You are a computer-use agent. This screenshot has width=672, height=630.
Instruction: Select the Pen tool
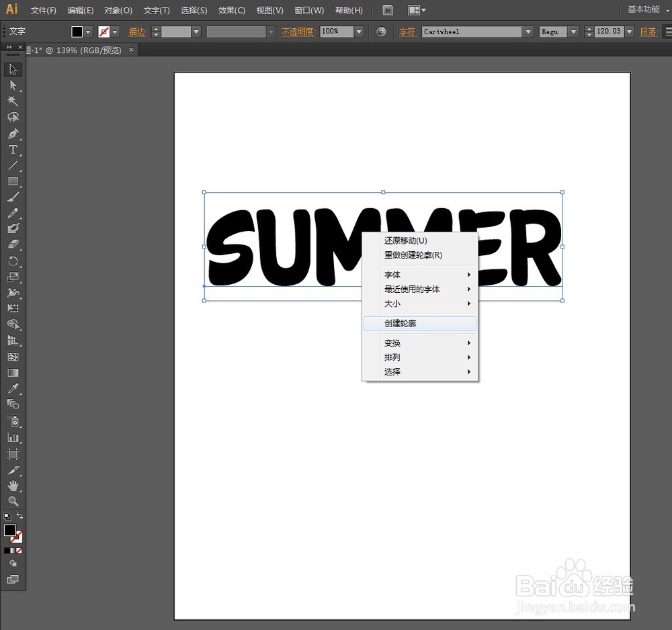[x=13, y=134]
